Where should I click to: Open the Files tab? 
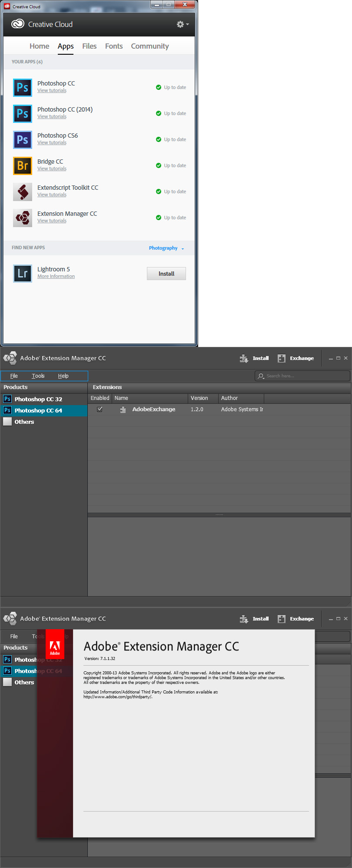point(90,46)
